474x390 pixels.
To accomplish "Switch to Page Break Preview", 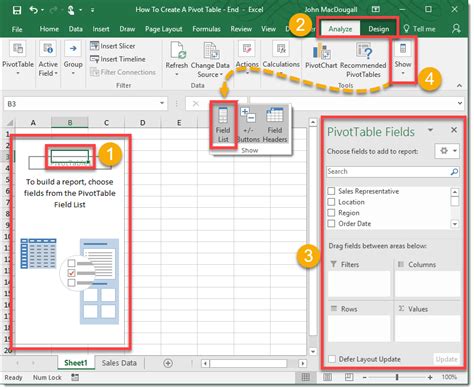I will 349,377.
